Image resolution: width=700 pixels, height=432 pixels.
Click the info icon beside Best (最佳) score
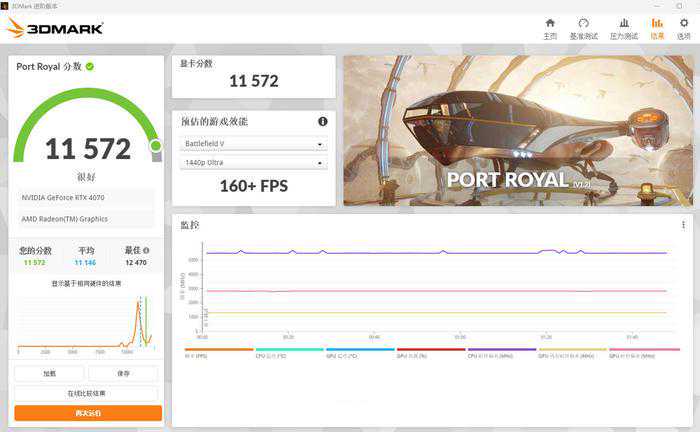point(147,251)
